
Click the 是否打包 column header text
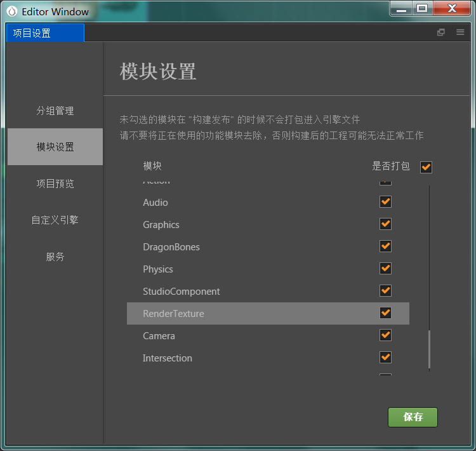tap(391, 166)
